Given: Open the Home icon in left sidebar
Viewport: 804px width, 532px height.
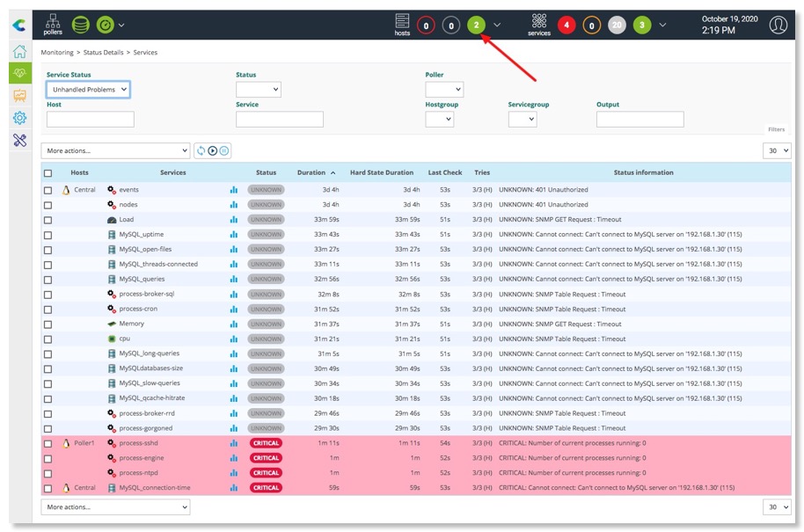Looking at the screenshot, I should click(19, 52).
